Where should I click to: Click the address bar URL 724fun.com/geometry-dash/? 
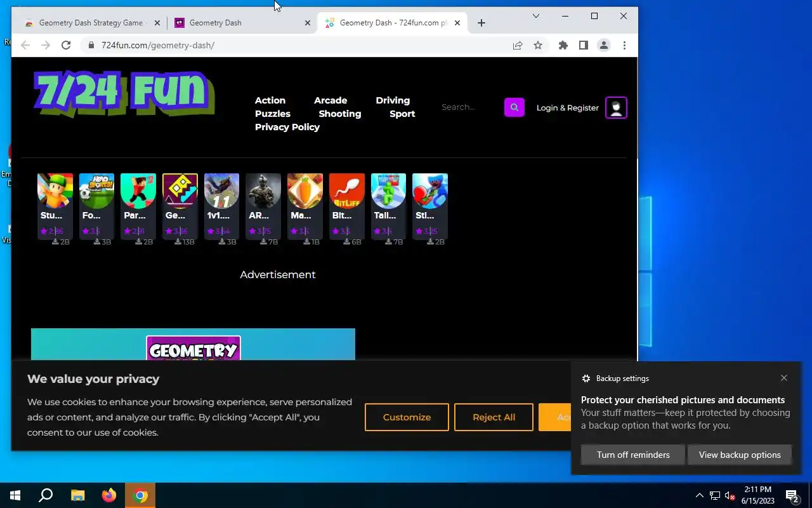[158, 45]
